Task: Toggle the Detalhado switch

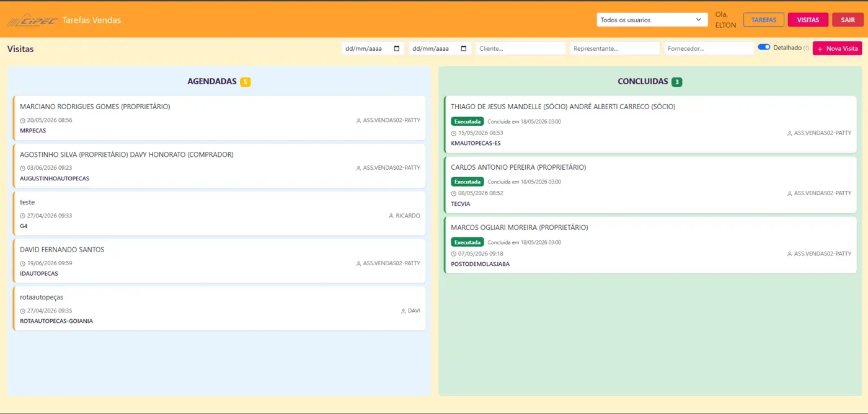Action: point(764,47)
